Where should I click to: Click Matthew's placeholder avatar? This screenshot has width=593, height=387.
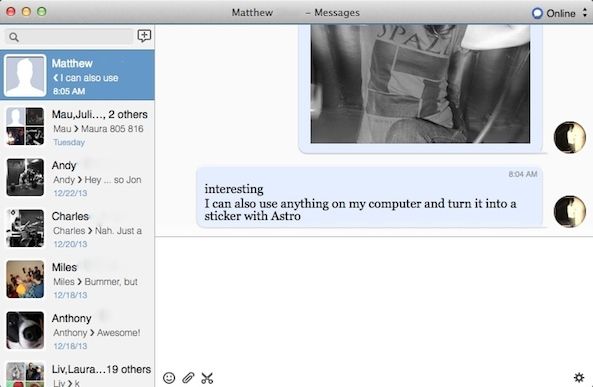pyautogui.click(x=25, y=75)
